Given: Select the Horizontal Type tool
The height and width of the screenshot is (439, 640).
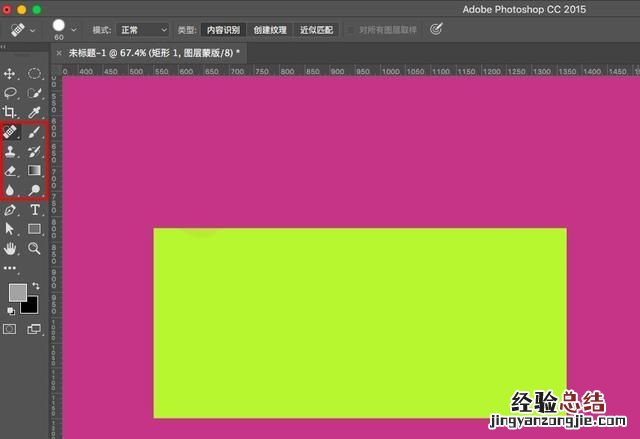Looking at the screenshot, I should tap(35, 210).
